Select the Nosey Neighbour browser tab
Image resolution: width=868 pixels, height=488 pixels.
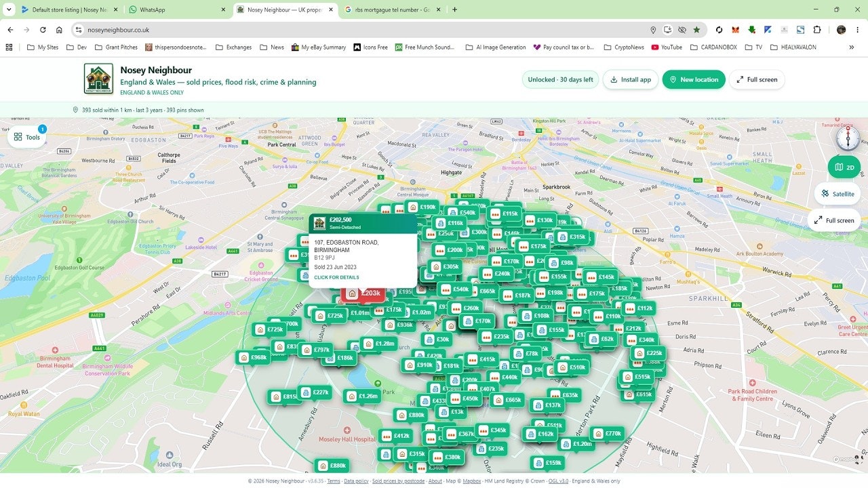285,9
